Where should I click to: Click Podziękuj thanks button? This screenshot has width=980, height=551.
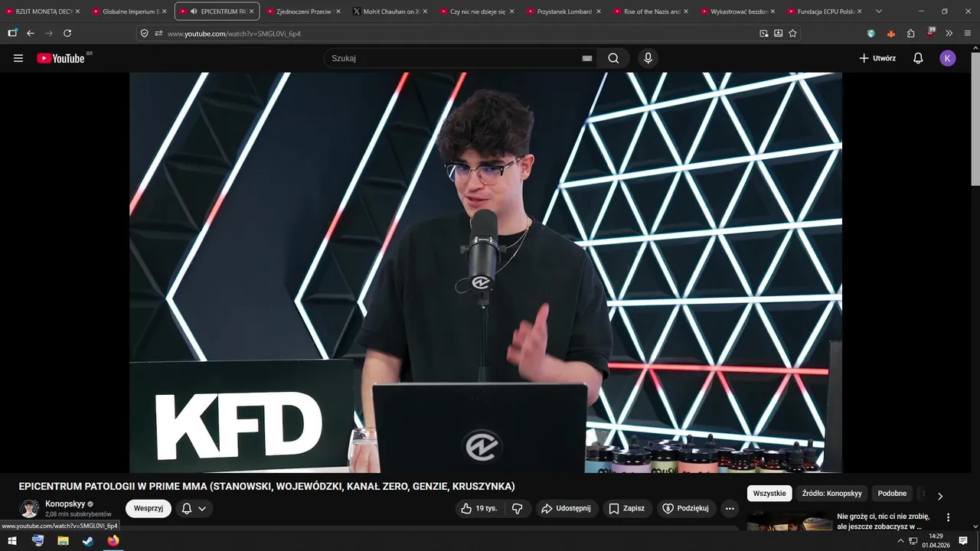686,508
